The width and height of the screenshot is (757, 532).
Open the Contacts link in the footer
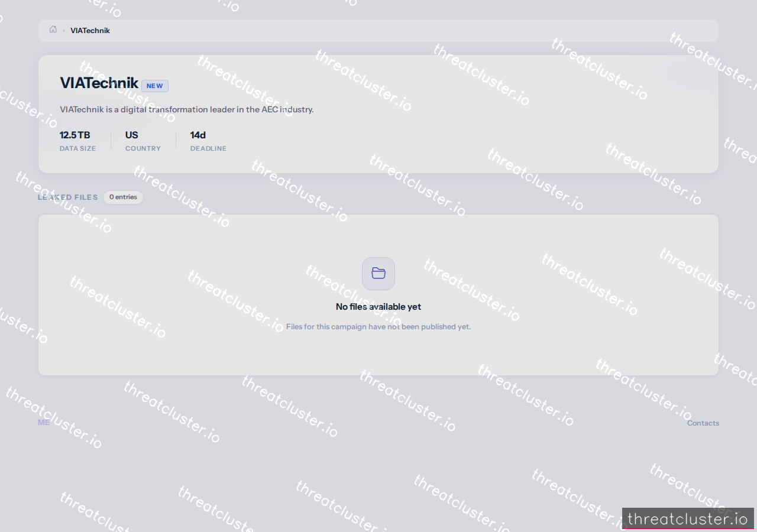coord(703,423)
